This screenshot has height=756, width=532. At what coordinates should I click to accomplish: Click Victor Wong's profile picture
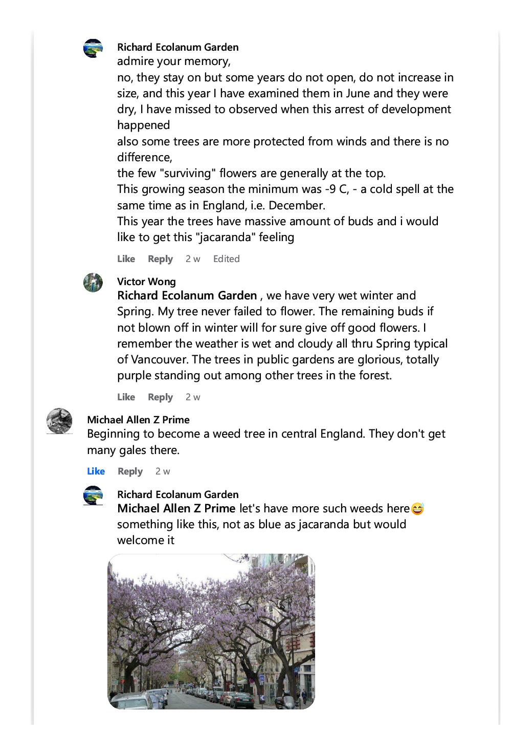pos(93,283)
